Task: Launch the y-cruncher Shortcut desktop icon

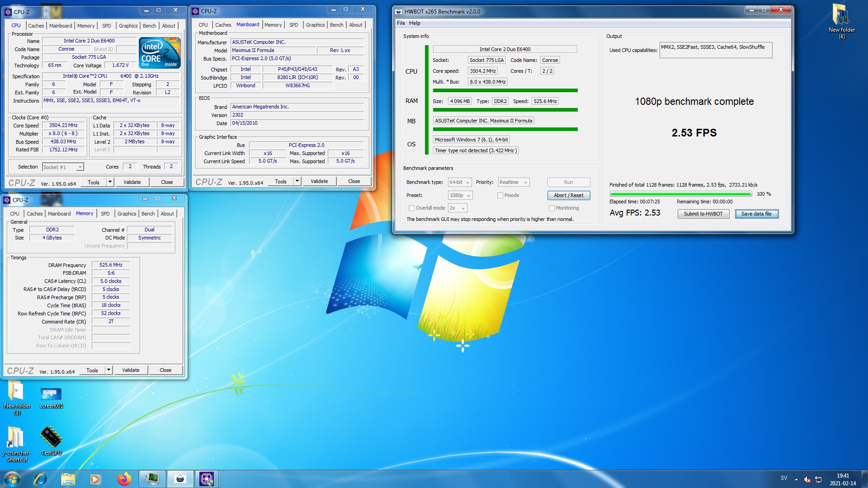Action: click(x=17, y=444)
